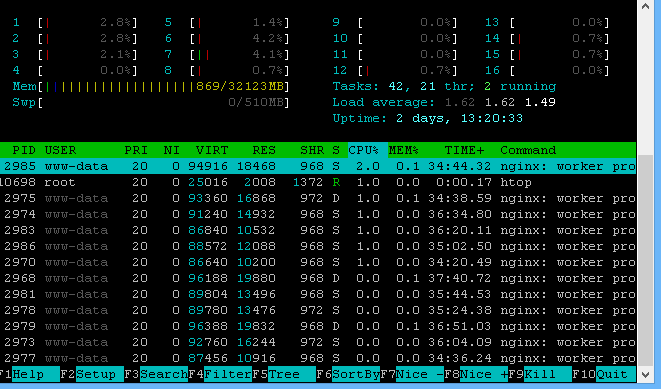Open the F4 Filter option

(220, 374)
